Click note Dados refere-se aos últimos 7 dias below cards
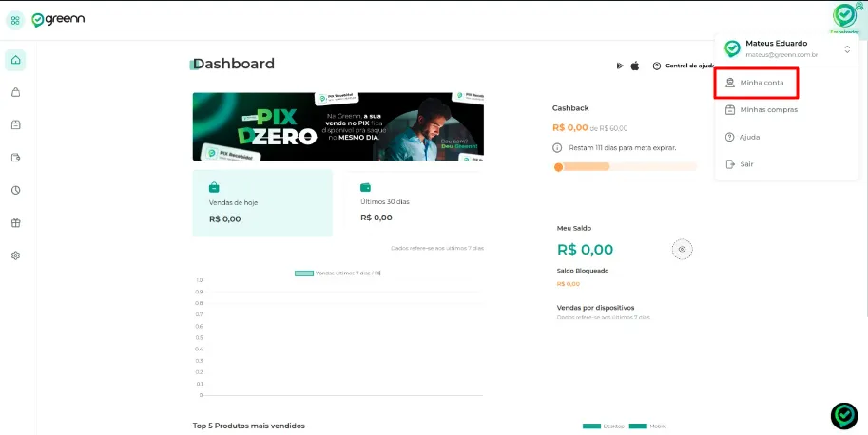 (437, 248)
